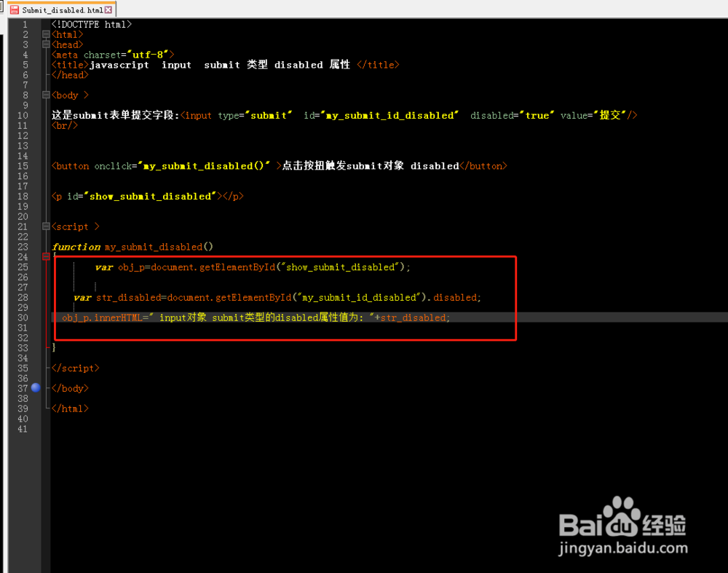
Task: Click the closing script tag on line 35
Action: (x=75, y=368)
